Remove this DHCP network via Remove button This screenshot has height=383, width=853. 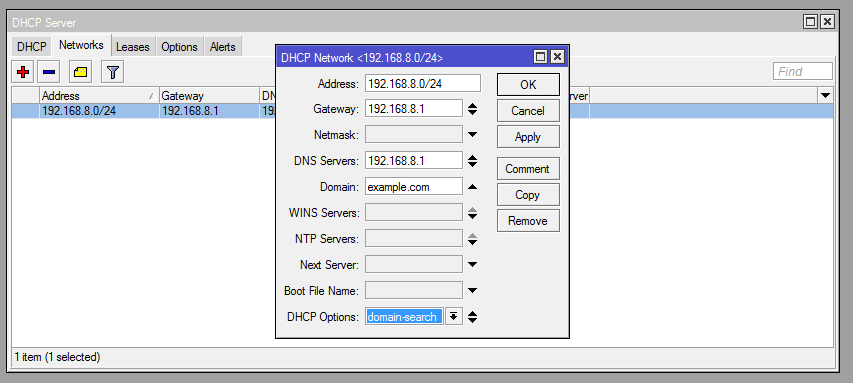(528, 221)
